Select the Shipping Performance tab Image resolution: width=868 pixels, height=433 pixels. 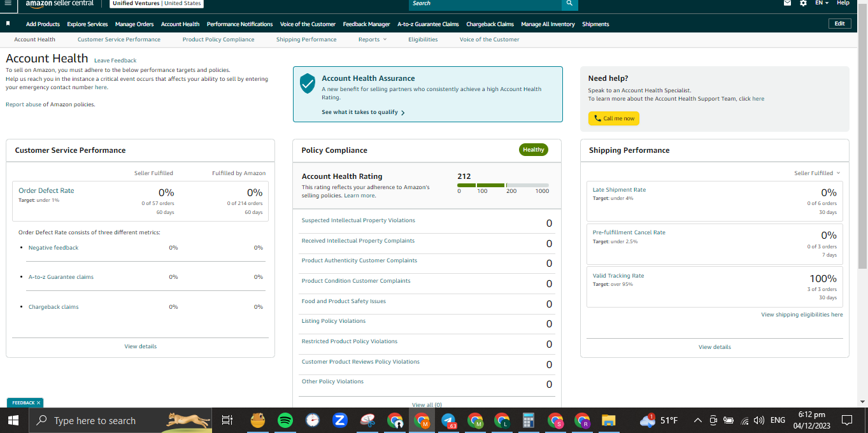(x=306, y=39)
